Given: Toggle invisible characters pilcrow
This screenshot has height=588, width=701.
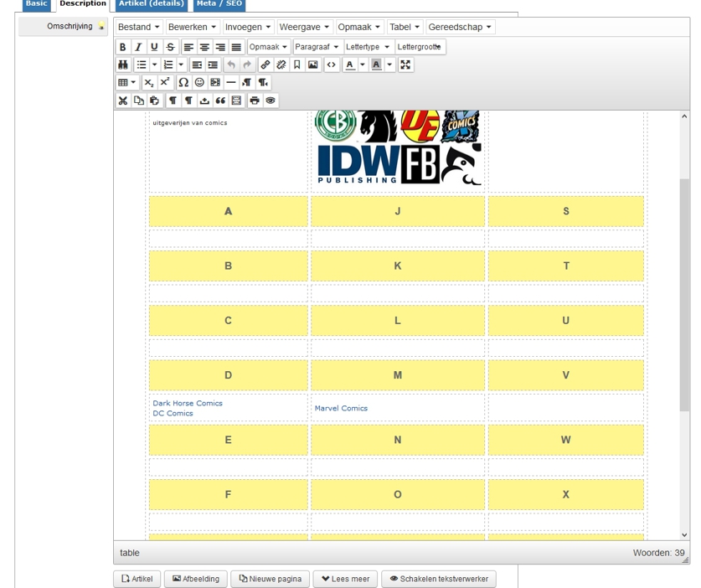Looking at the screenshot, I should click(x=188, y=101).
